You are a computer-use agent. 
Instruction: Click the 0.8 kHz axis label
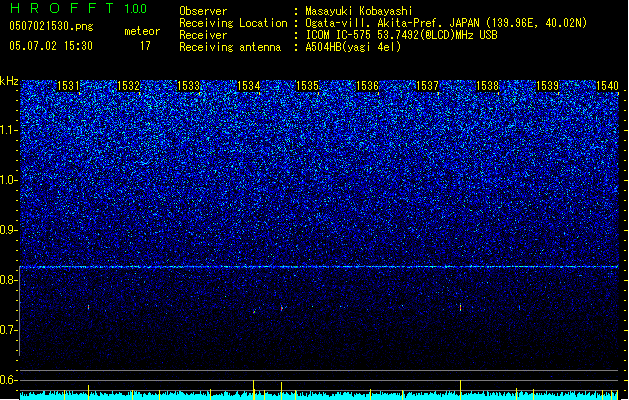click(8, 280)
